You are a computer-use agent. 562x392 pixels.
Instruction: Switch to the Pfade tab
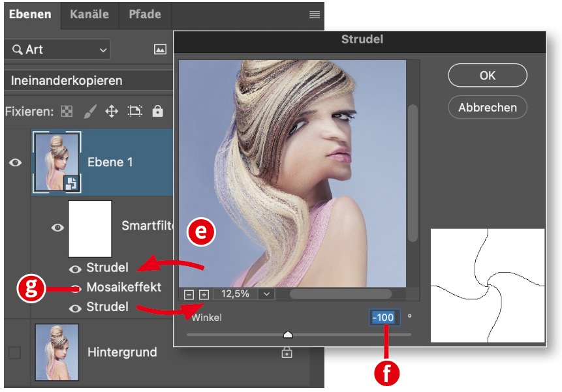(145, 14)
